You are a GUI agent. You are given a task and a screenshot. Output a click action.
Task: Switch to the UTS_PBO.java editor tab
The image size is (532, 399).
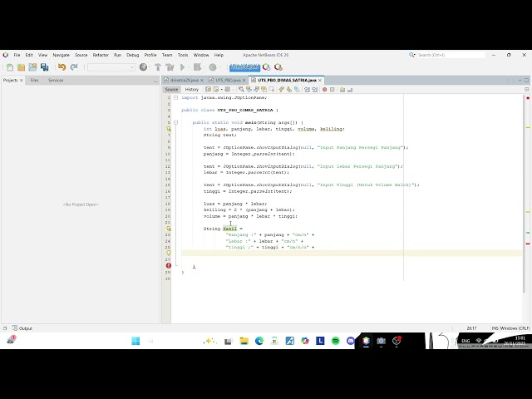pos(228,81)
